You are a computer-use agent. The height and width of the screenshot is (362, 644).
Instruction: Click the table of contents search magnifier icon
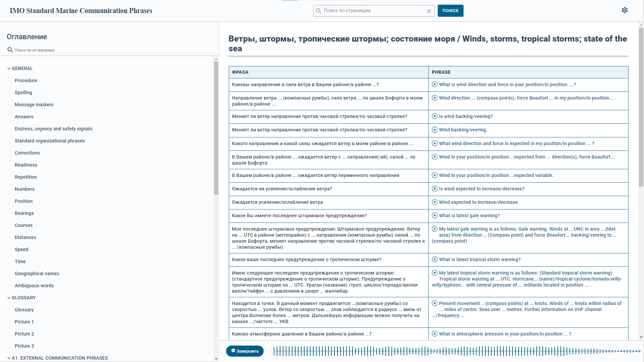pyautogui.click(x=10, y=50)
